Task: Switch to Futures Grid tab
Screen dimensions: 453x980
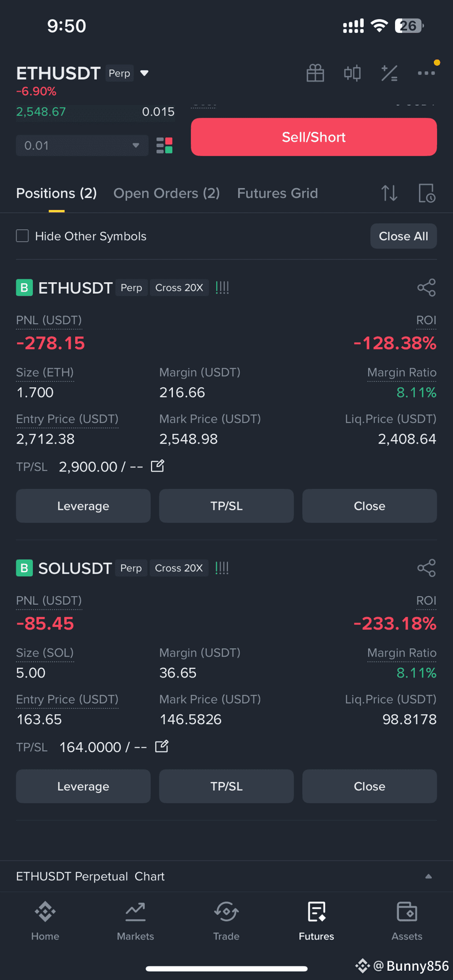Action: pyautogui.click(x=277, y=193)
